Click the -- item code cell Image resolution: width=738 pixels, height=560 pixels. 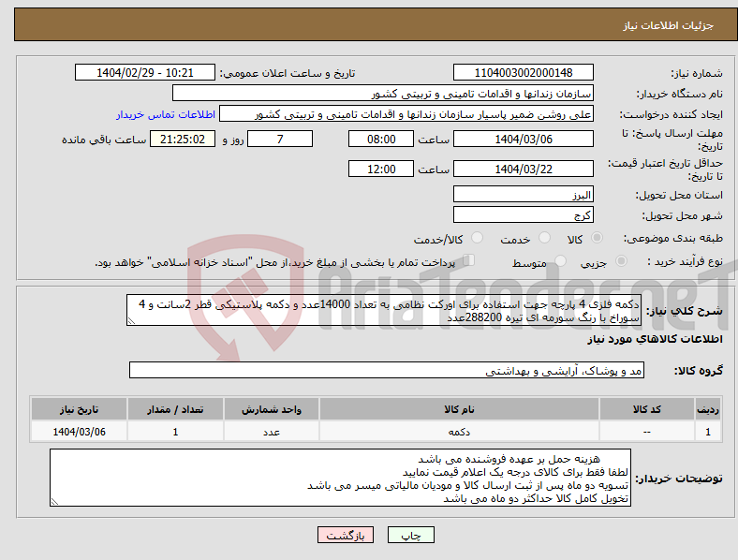[x=647, y=432]
